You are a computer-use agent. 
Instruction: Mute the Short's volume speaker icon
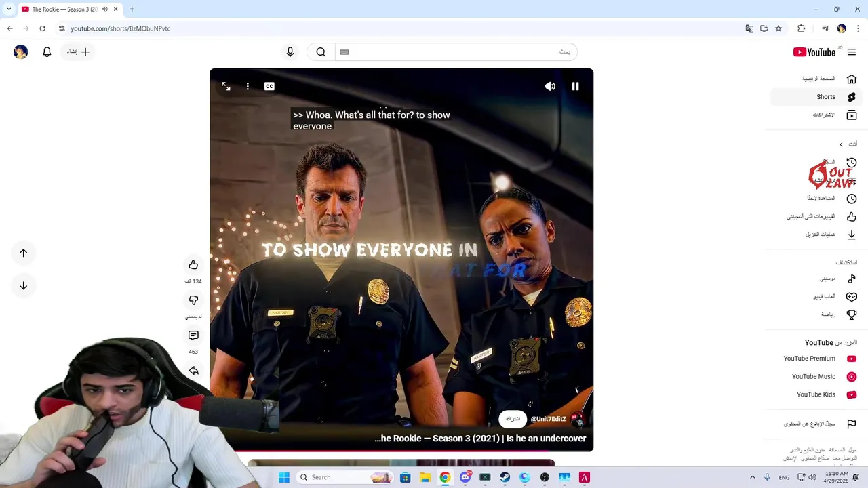550,86
